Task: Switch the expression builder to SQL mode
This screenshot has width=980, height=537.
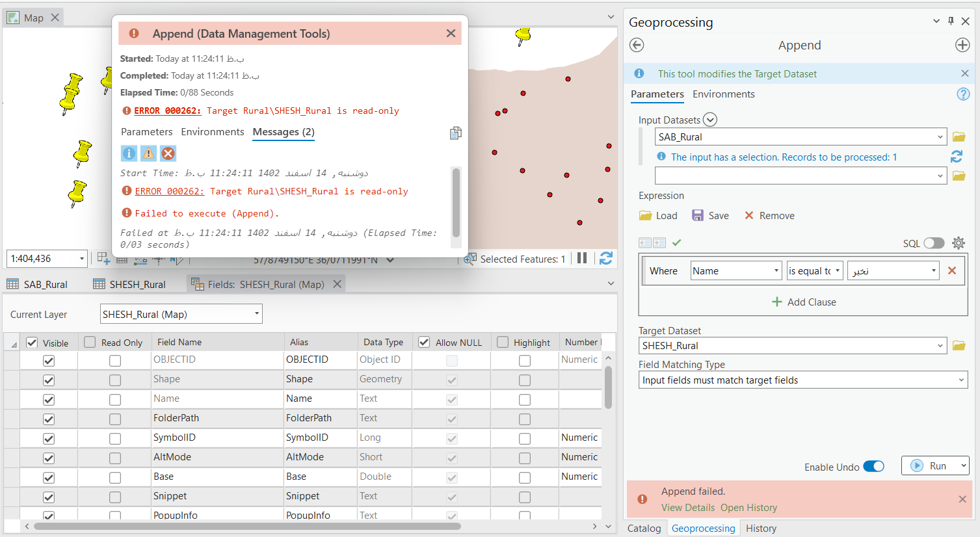Action: [x=934, y=242]
